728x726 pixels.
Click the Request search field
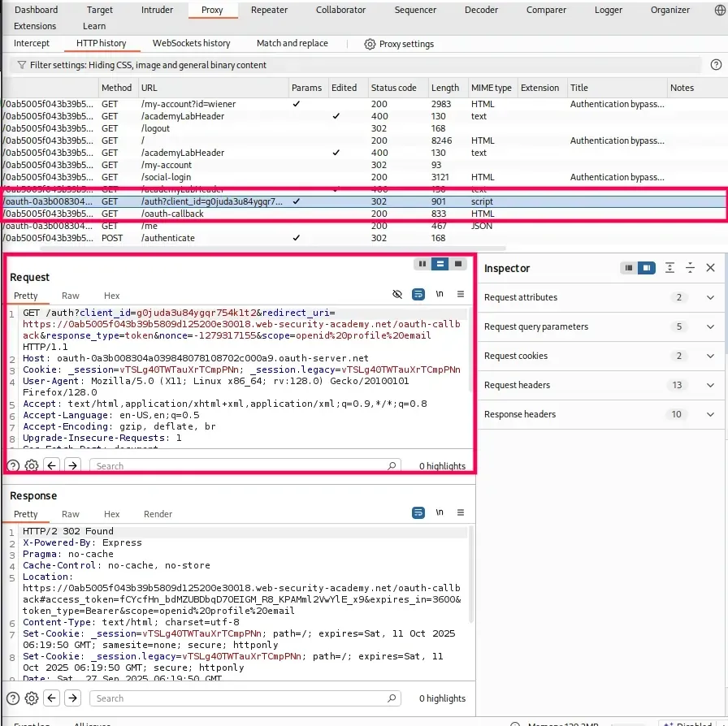click(x=245, y=465)
